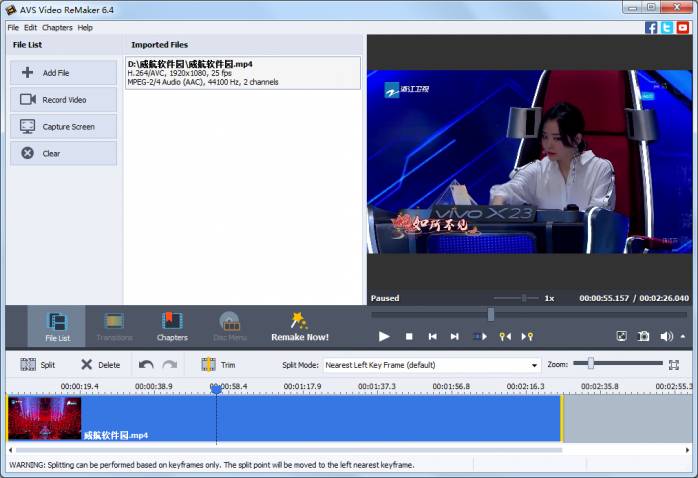Open the Chapters menu
Screen dimensions: 698x478
tap(57, 27)
